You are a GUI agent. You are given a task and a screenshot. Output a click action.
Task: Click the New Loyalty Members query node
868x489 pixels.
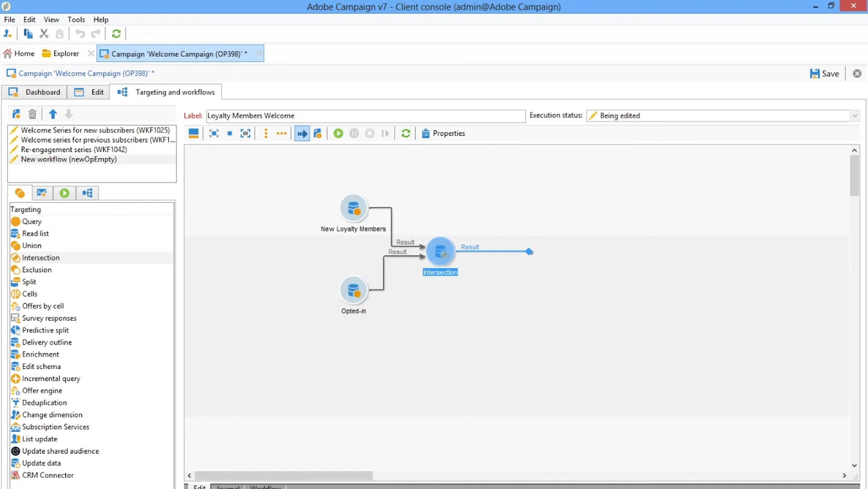pyautogui.click(x=353, y=208)
